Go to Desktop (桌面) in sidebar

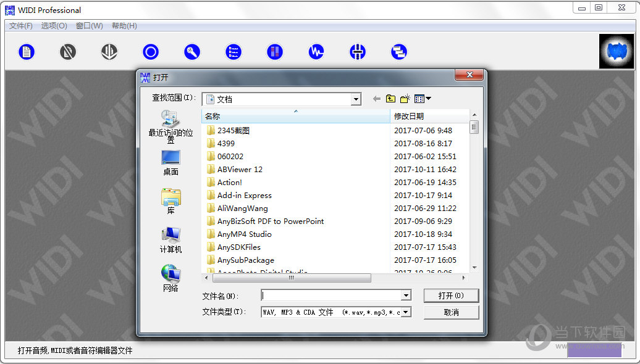coord(171,163)
